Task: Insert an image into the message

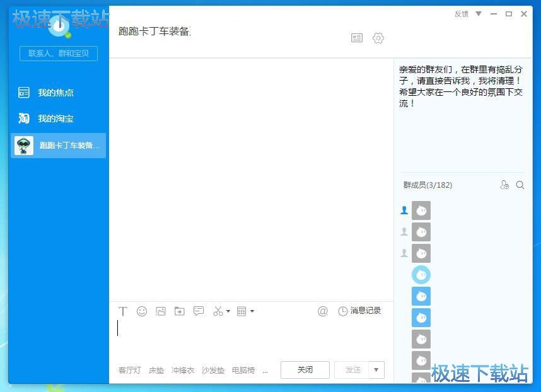Action: click(161, 311)
